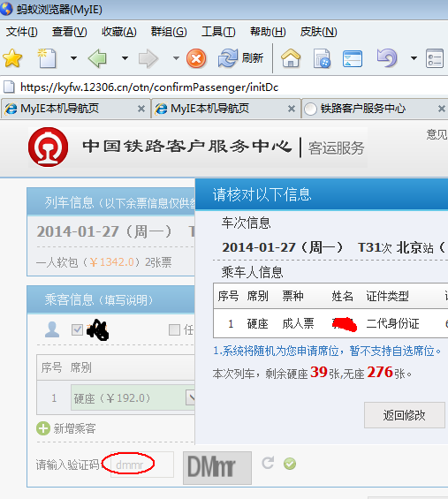Go to the home page icon
The width and height of the screenshot is (448, 499).
[x=291, y=58]
